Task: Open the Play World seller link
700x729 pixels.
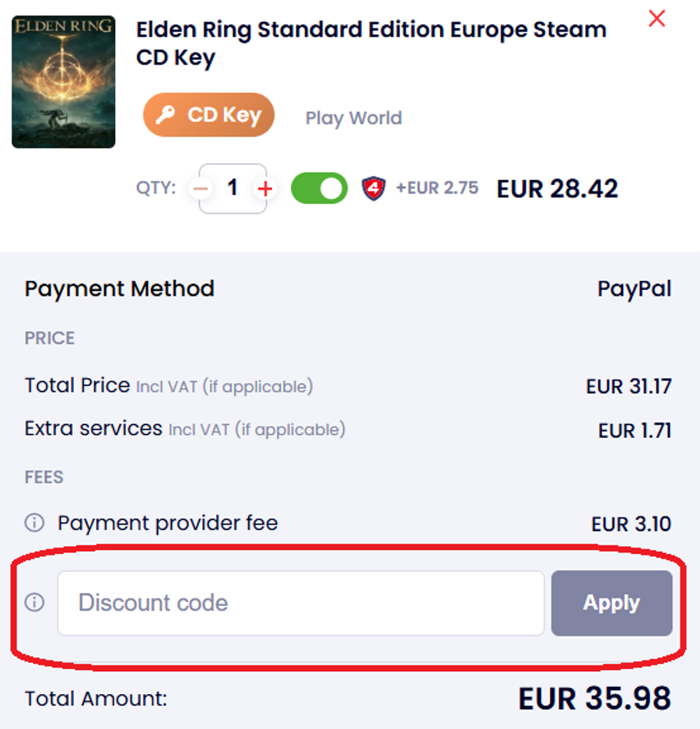Action: tap(353, 118)
